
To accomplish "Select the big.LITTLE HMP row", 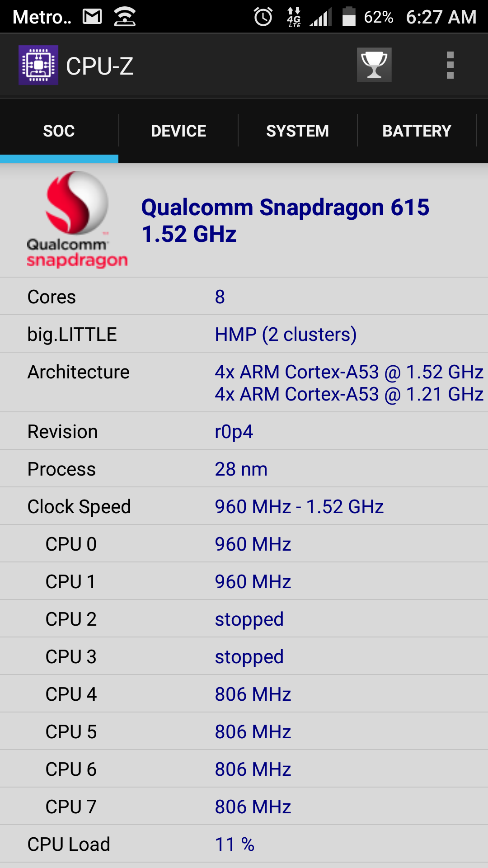I will click(x=244, y=334).
